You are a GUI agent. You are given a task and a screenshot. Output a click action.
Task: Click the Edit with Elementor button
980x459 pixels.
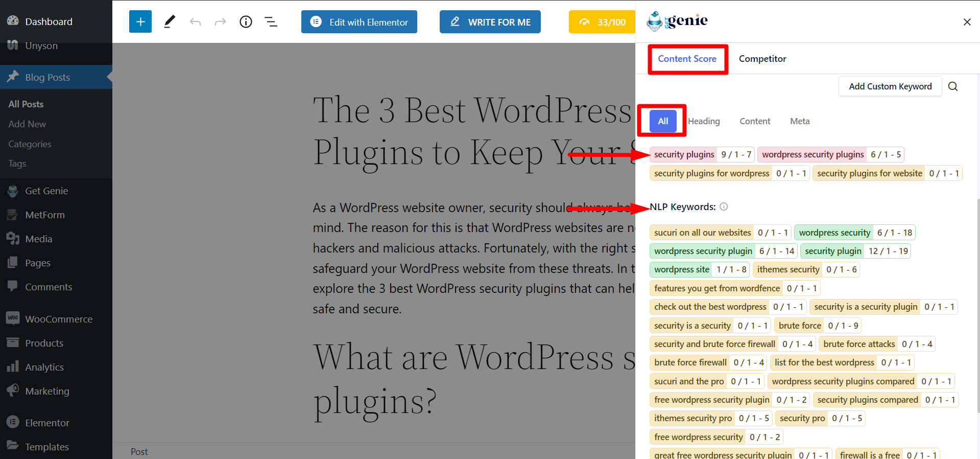(x=359, y=21)
